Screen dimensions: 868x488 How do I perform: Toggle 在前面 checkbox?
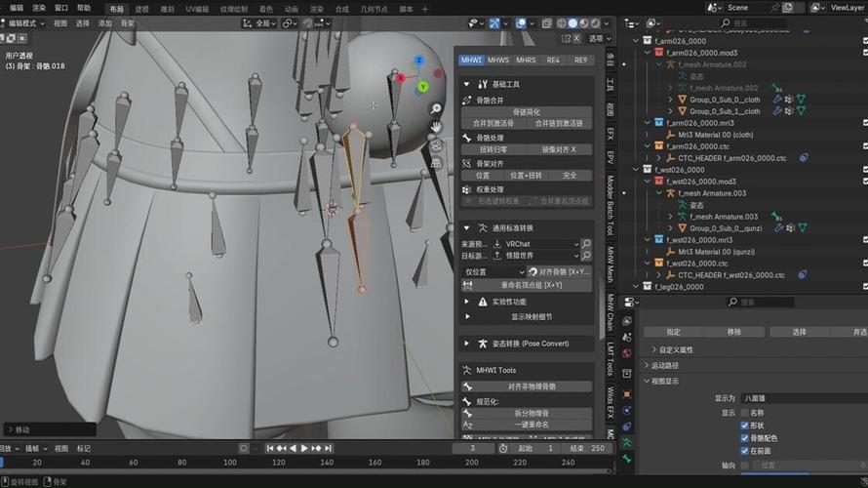click(744, 451)
